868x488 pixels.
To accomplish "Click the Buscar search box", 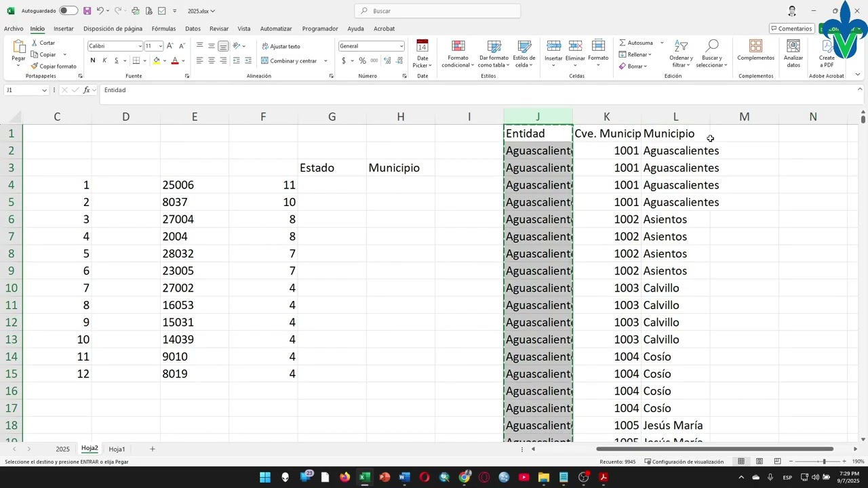I will pyautogui.click(x=437, y=11).
